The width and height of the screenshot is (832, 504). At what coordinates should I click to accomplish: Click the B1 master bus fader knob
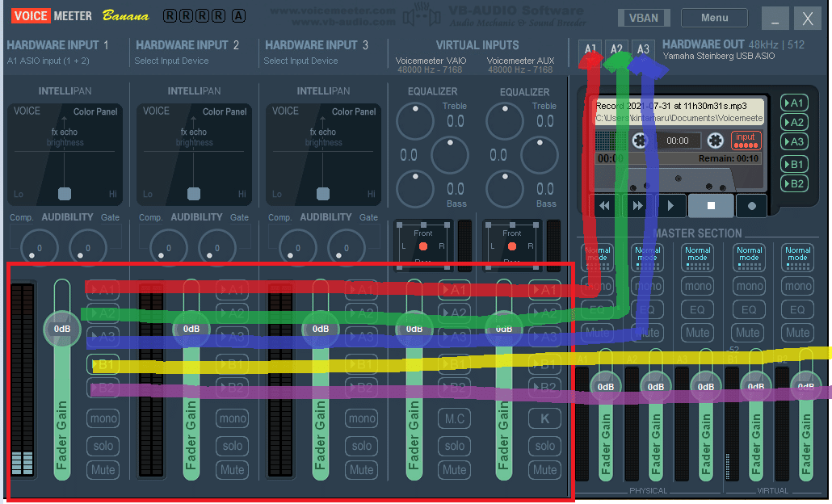[755, 387]
